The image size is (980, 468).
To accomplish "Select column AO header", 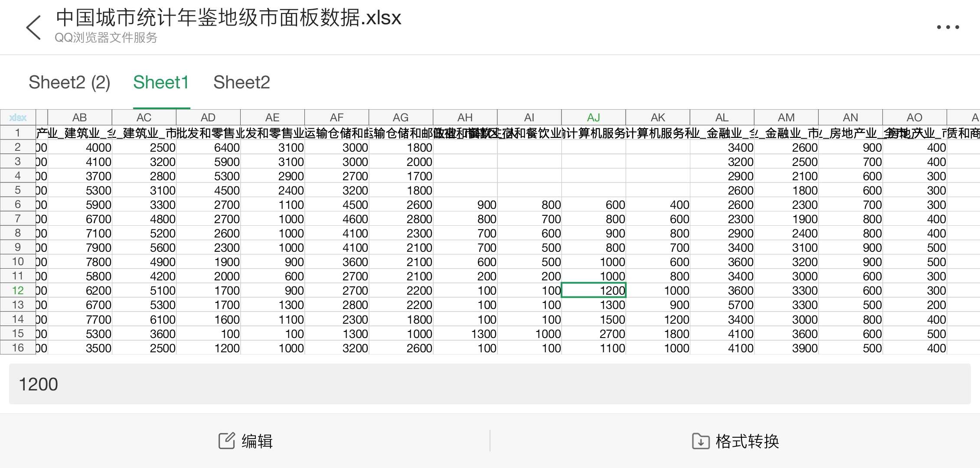I will [914, 117].
